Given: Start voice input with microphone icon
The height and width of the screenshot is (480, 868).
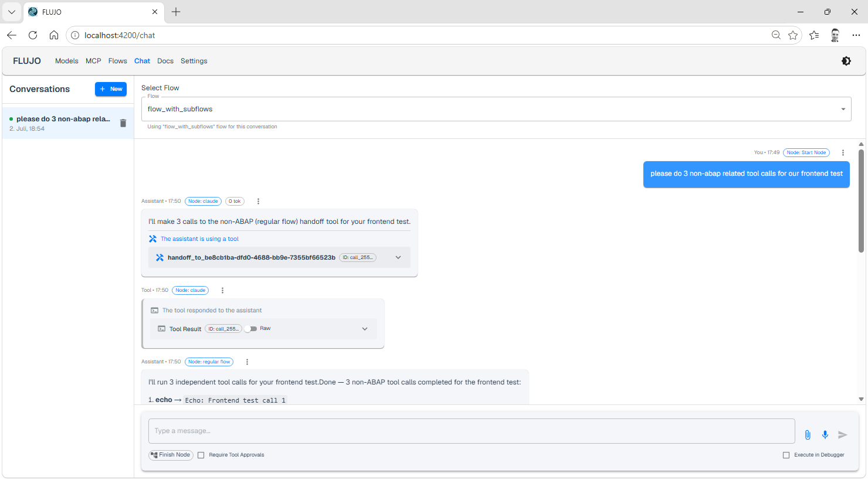Looking at the screenshot, I should 825,435.
